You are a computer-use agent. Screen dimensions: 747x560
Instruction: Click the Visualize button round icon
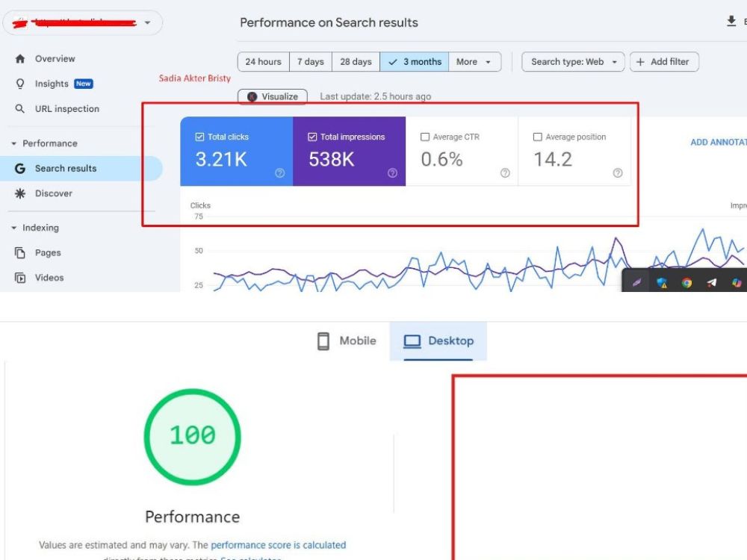tap(252, 96)
